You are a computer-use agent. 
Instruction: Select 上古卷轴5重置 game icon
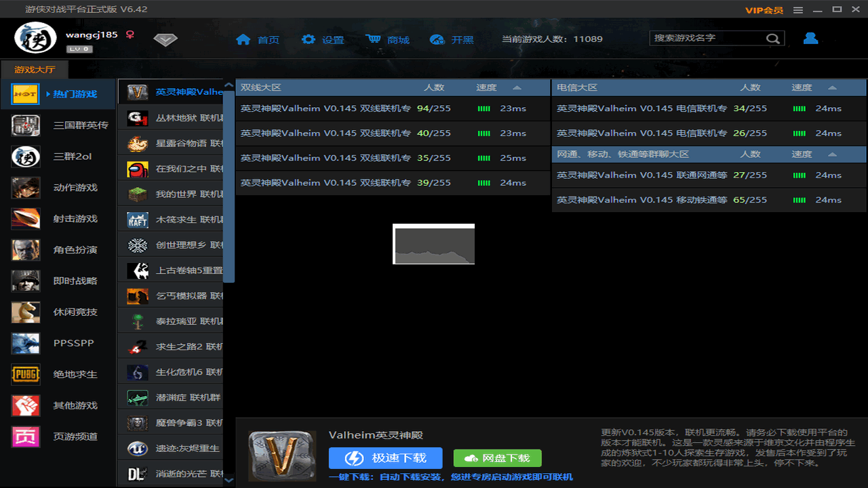138,270
